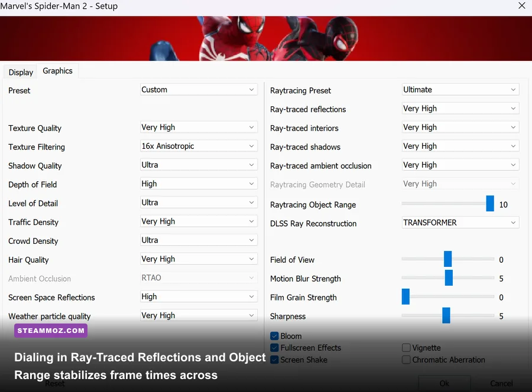Expand the Ray-traced reflections dropdown
This screenshot has width=532, height=392.
(460, 109)
